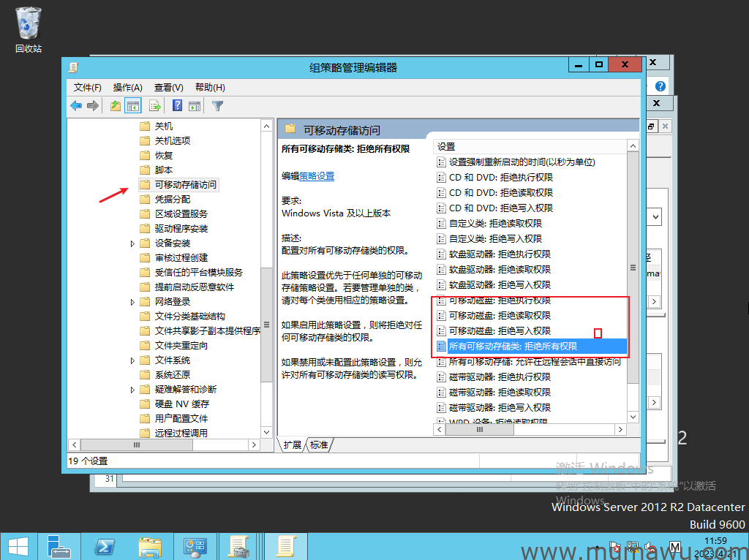Open PowerShell from the taskbar
The height and width of the screenshot is (560, 749).
point(104,546)
